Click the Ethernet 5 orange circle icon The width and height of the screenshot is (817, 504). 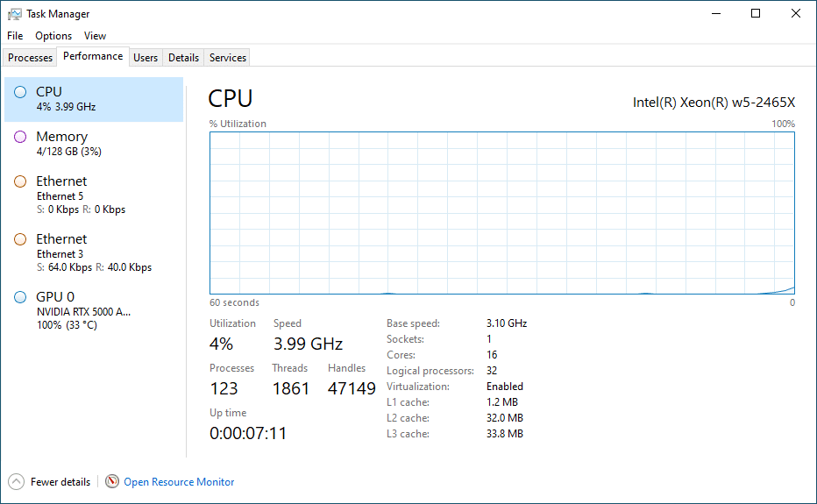tap(20, 181)
